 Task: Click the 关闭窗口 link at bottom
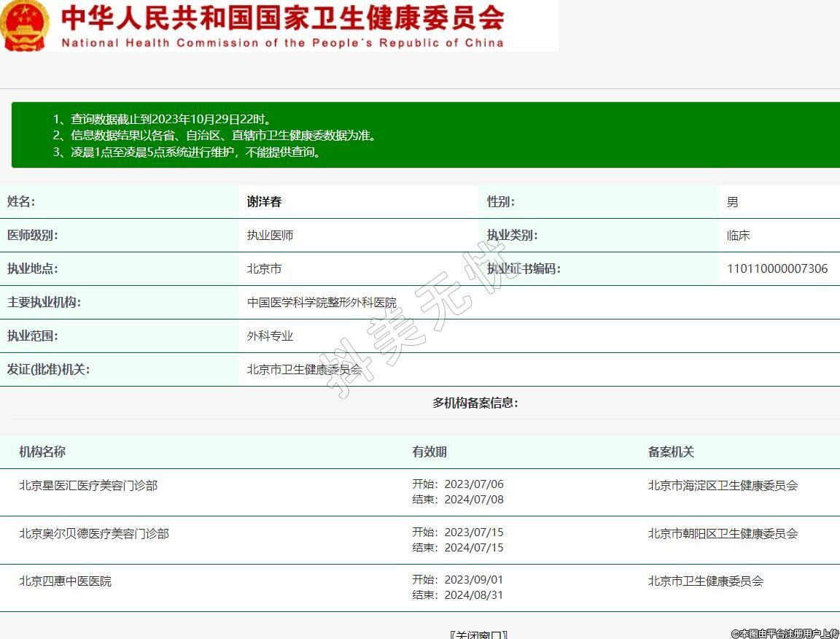click(x=478, y=634)
